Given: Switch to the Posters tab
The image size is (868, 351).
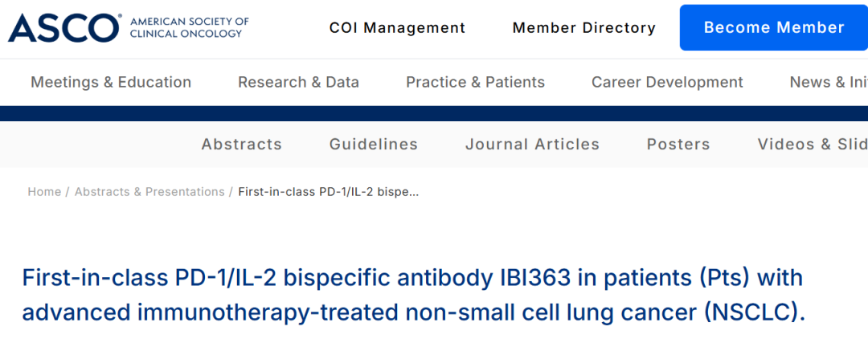Looking at the screenshot, I should (678, 145).
